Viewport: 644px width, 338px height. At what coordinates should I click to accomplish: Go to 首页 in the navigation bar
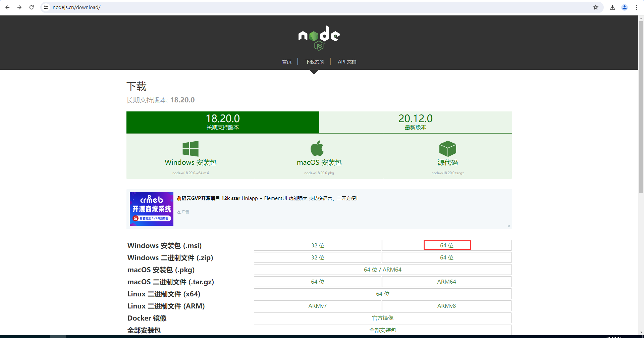click(x=286, y=62)
